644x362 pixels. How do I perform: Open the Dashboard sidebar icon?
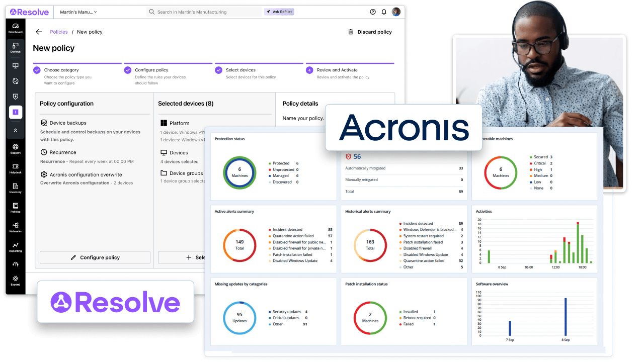click(15, 28)
